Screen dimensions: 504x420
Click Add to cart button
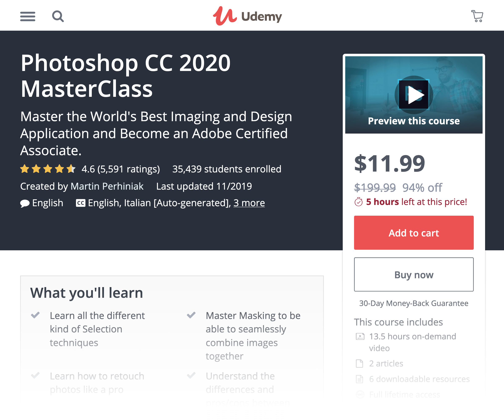[413, 233]
